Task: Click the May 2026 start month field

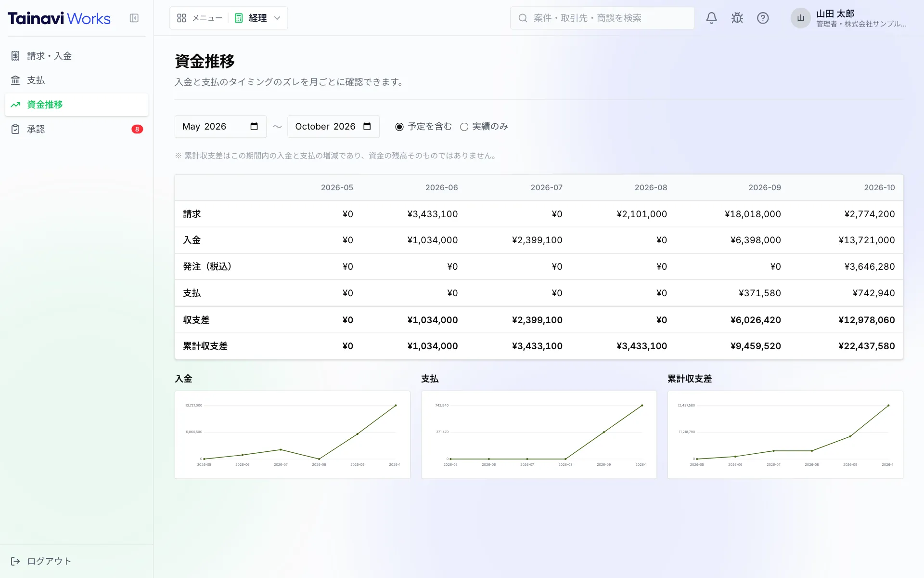Action: 220,127
